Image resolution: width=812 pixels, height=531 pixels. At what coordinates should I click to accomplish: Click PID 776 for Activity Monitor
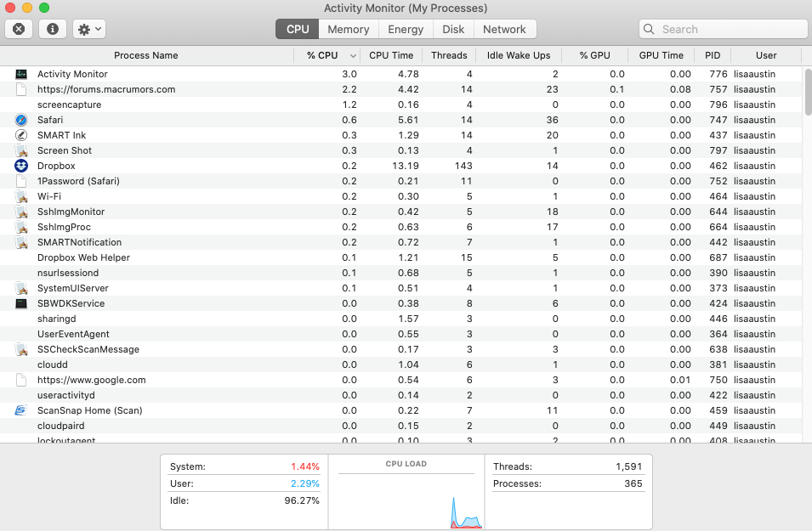click(718, 74)
